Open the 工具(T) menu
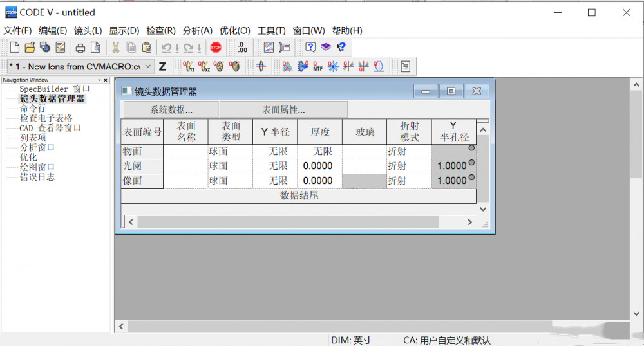 click(x=272, y=31)
